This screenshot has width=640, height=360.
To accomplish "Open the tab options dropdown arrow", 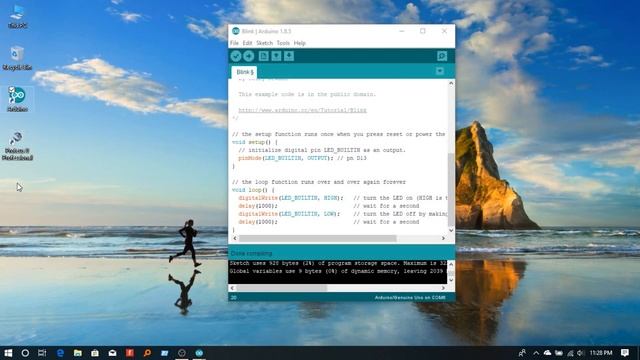I will [440, 71].
